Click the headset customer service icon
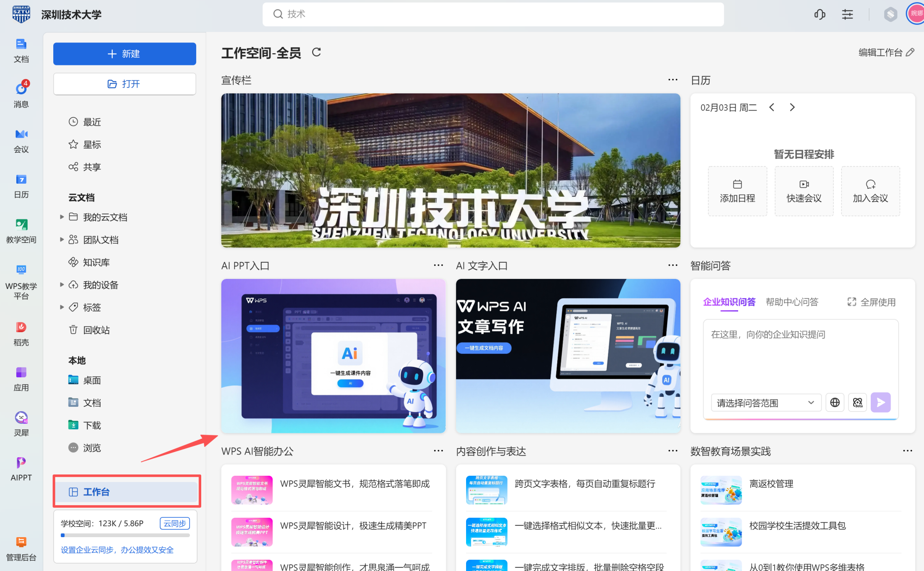 coord(819,14)
